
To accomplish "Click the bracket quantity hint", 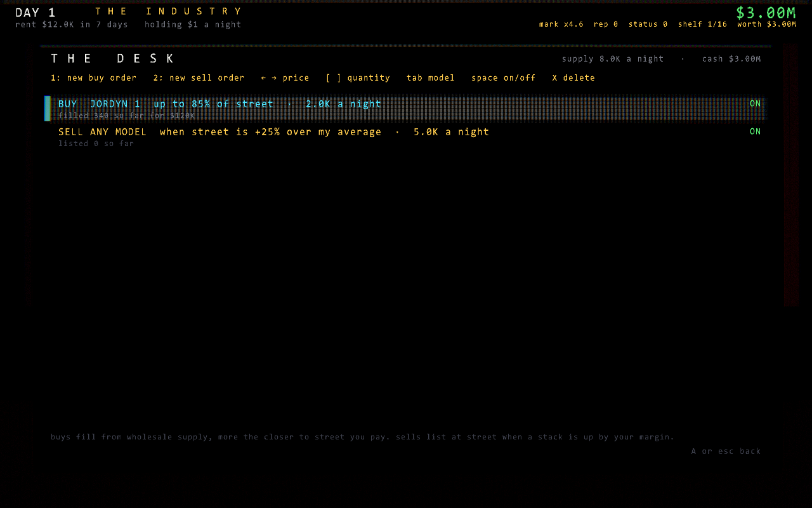I will click(358, 77).
